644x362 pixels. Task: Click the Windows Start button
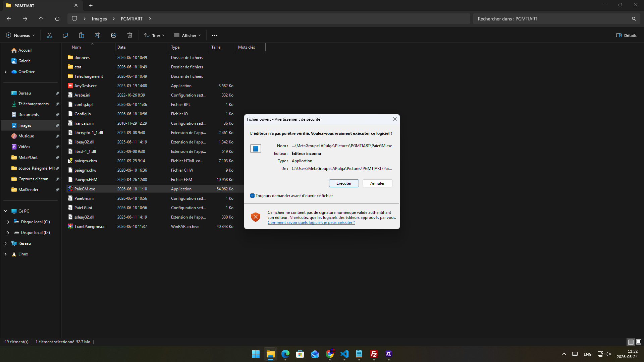[x=256, y=354]
